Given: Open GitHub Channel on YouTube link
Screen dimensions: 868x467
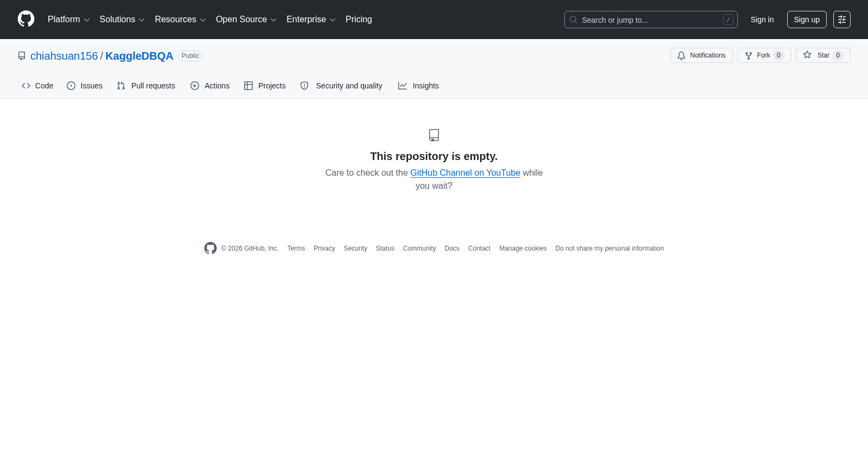Looking at the screenshot, I should pos(465,172).
